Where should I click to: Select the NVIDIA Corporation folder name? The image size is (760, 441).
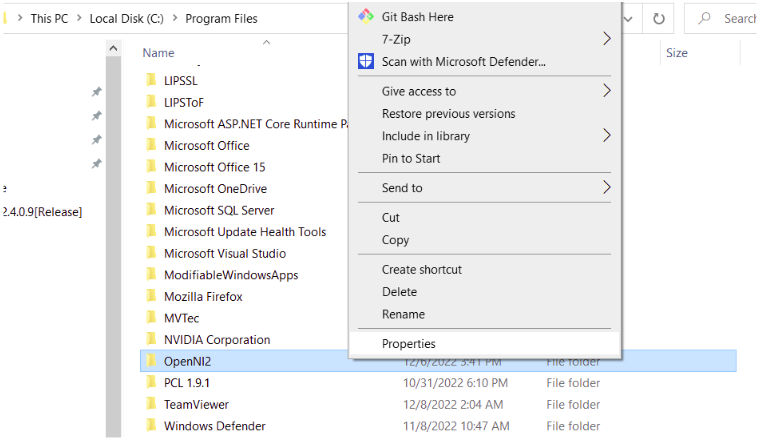pyautogui.click(x=217, y=340)
